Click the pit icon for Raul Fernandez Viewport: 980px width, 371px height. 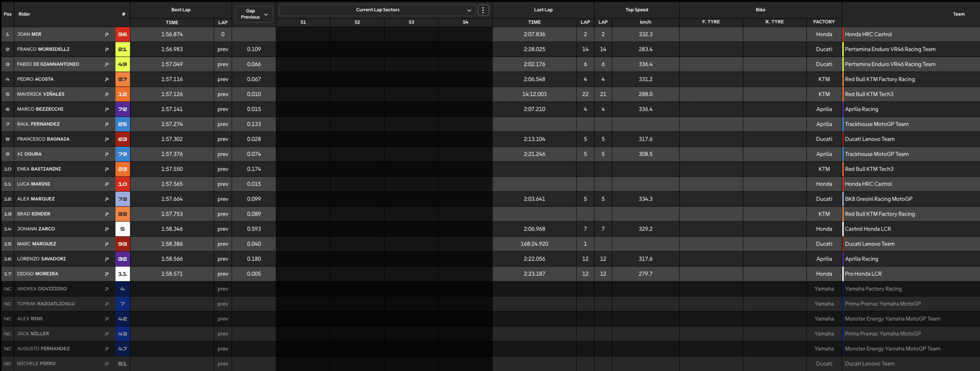[x=107, y=124]
